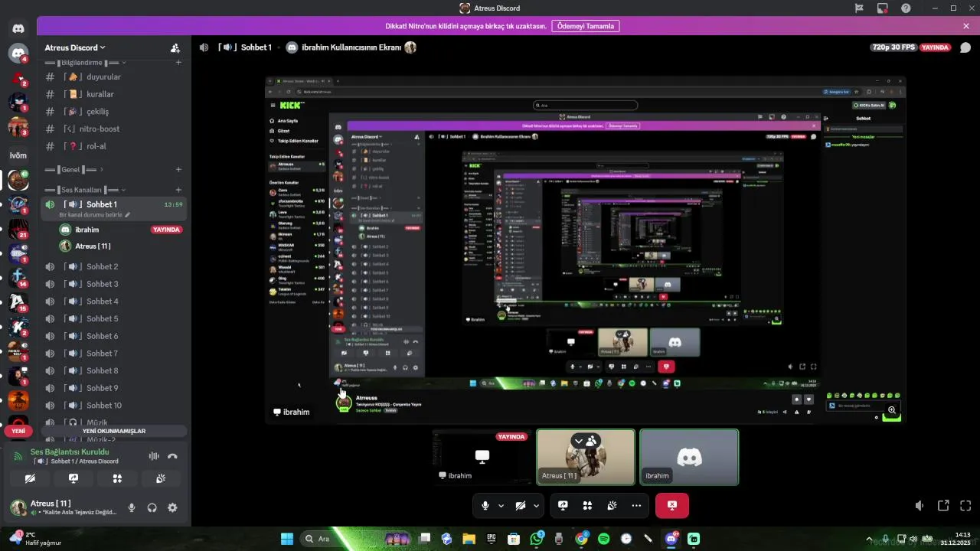Image resolution: width=980 pixels, height=551 pixels.
Task: Toggle deafen headphones in the user panel
Action: [x=152, y=507]
